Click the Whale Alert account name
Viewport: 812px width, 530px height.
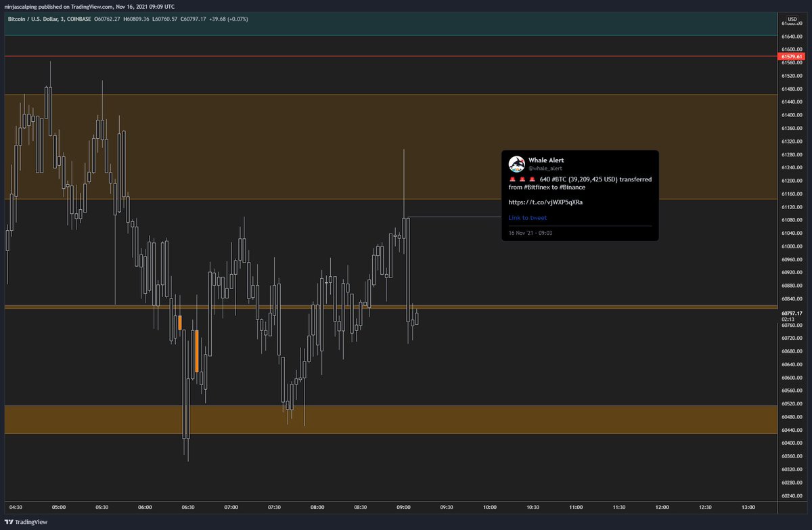point(546,160)
